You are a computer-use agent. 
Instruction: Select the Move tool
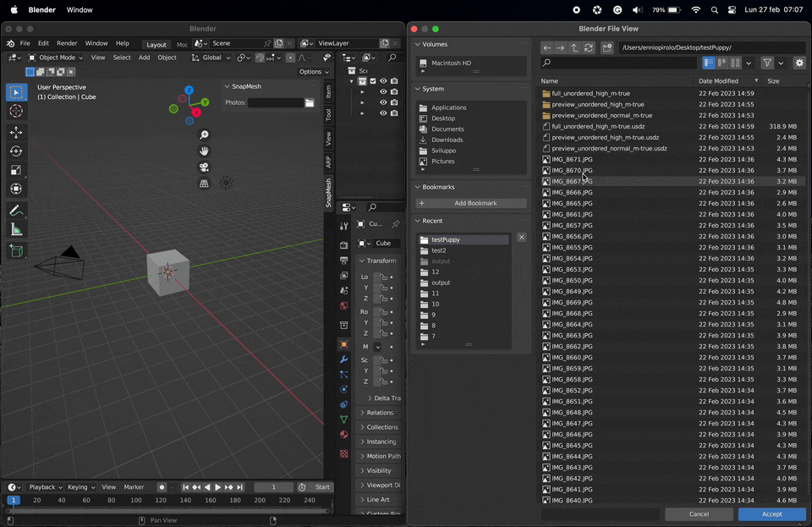[x=16, y=133]
